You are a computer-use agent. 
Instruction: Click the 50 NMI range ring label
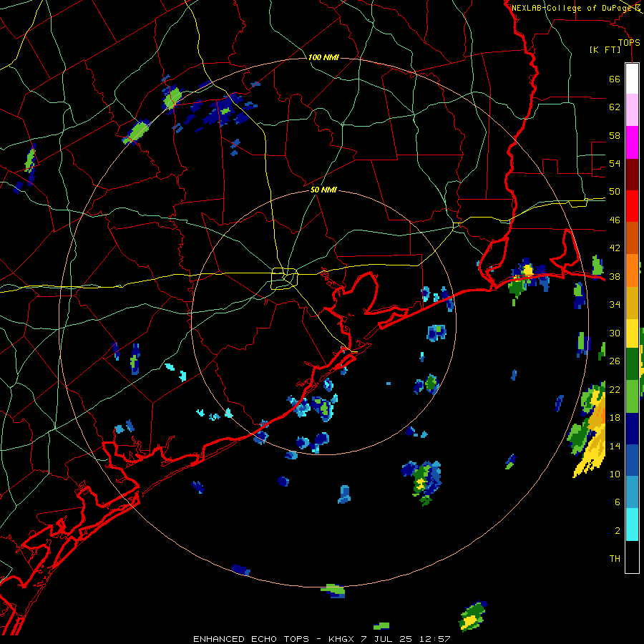tap(323, 190)
